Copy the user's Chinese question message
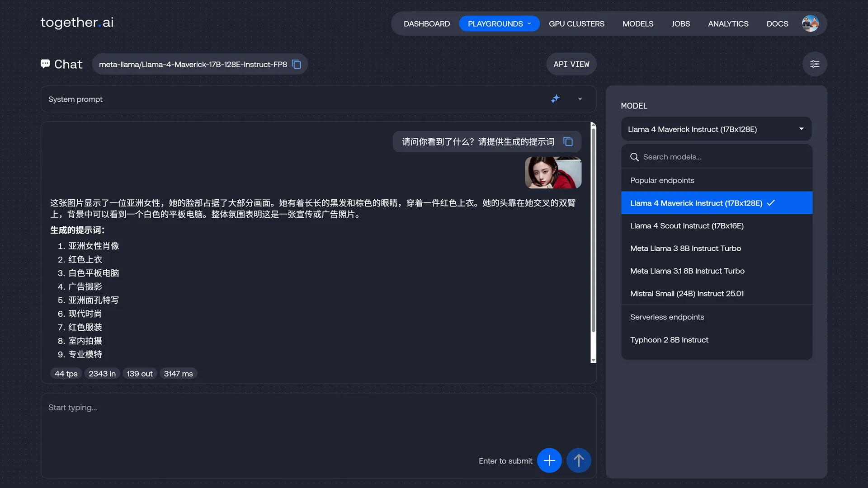The image size is (868, 488). pyautogui.click(x=568, y=141)
